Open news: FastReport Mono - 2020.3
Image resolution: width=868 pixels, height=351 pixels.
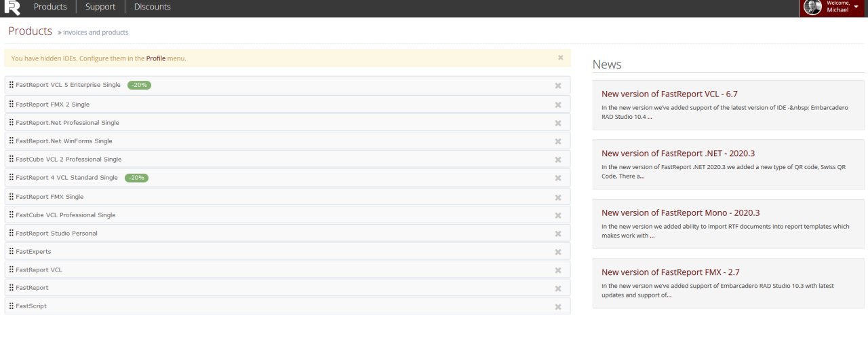(681, 213)
